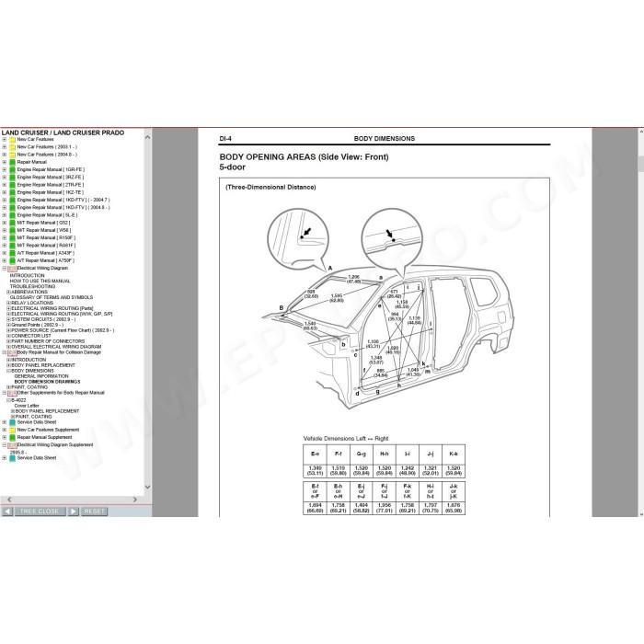Open the INTRODUCTION entry under Electrical Wiring Diagram
This screenshot has height=644, width=644.
(28, 276)
